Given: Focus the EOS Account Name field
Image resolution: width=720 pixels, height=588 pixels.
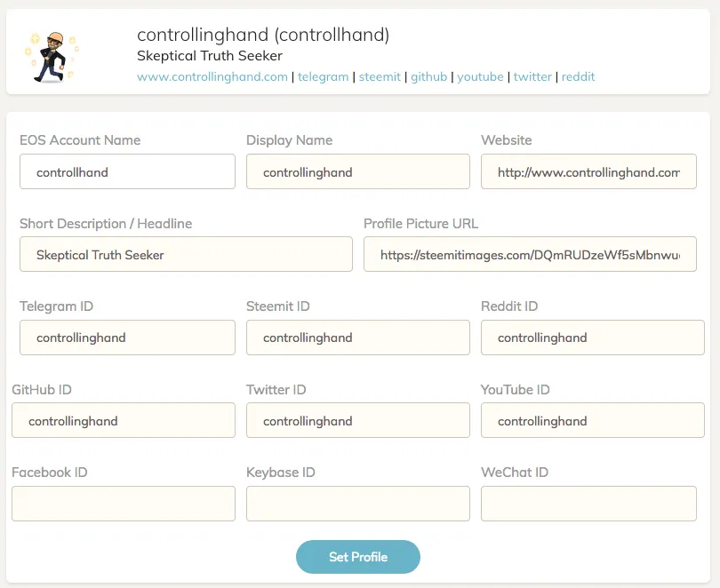Looking at the screenshot, I should [x=128, y=171].
